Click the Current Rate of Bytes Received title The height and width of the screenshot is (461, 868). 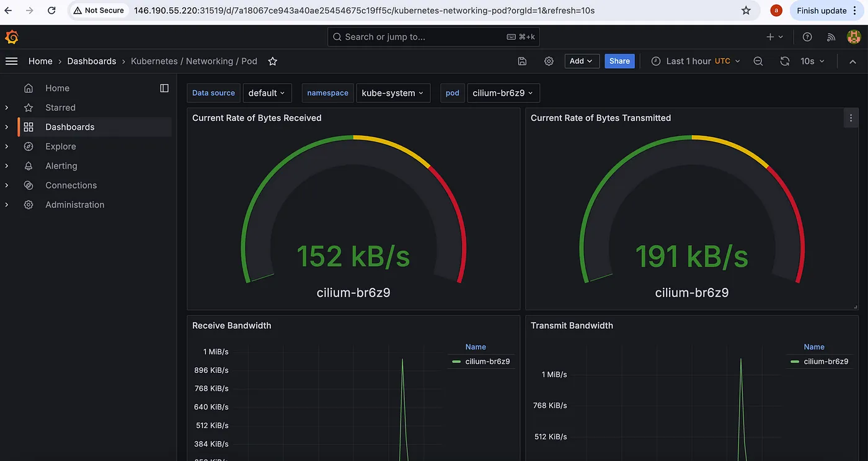(257, 118)
